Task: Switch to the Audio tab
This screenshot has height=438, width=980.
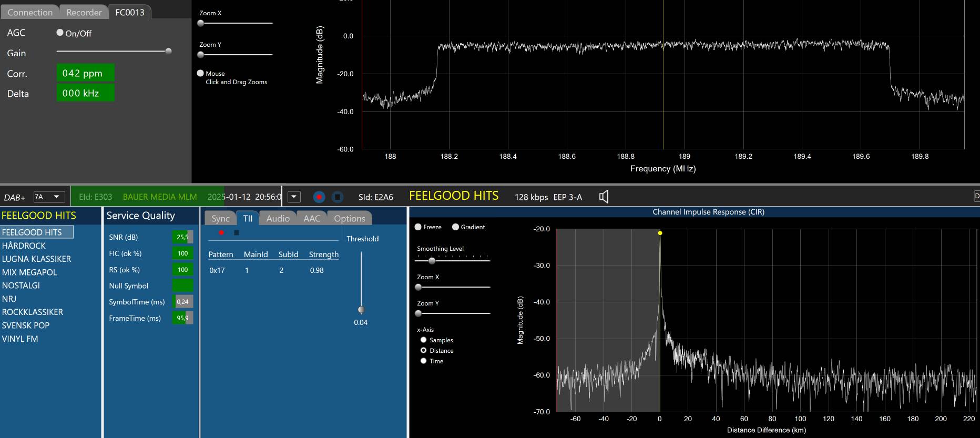Action: coord(278,218)
